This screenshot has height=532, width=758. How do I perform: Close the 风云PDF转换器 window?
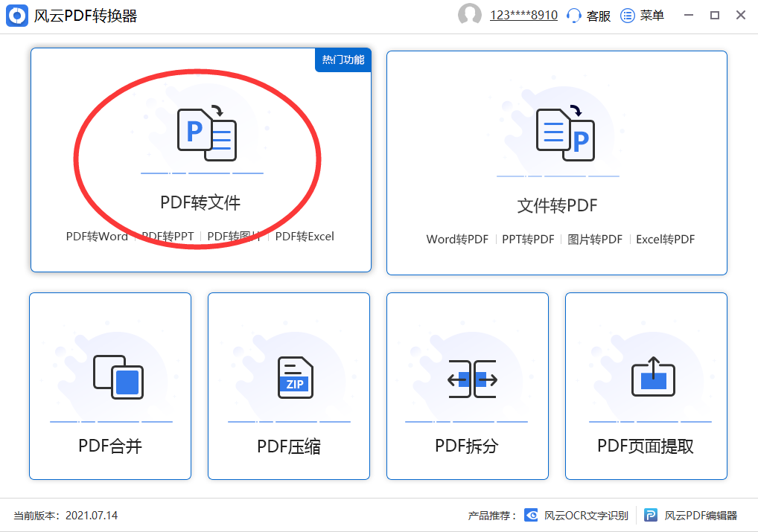[741, 16]
